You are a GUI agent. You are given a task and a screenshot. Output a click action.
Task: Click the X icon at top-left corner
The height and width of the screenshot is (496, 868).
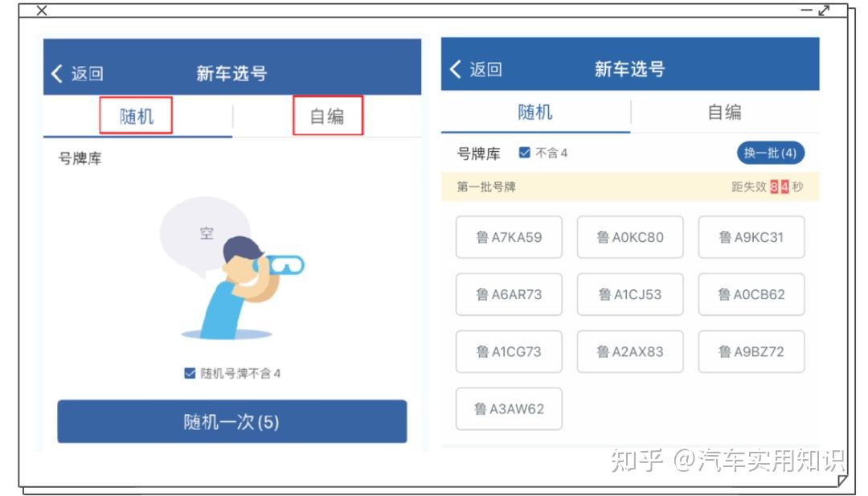click(x=42, y=10)
